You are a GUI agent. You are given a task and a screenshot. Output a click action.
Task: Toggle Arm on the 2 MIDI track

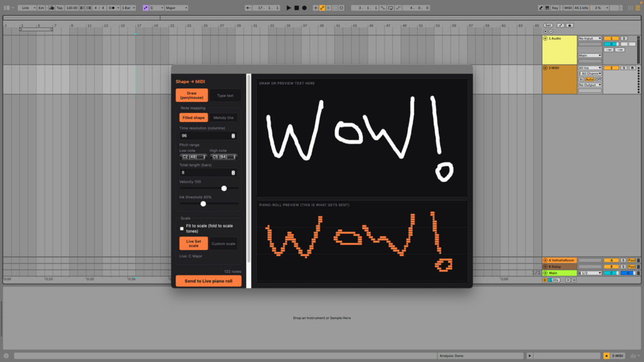(632, 68)
